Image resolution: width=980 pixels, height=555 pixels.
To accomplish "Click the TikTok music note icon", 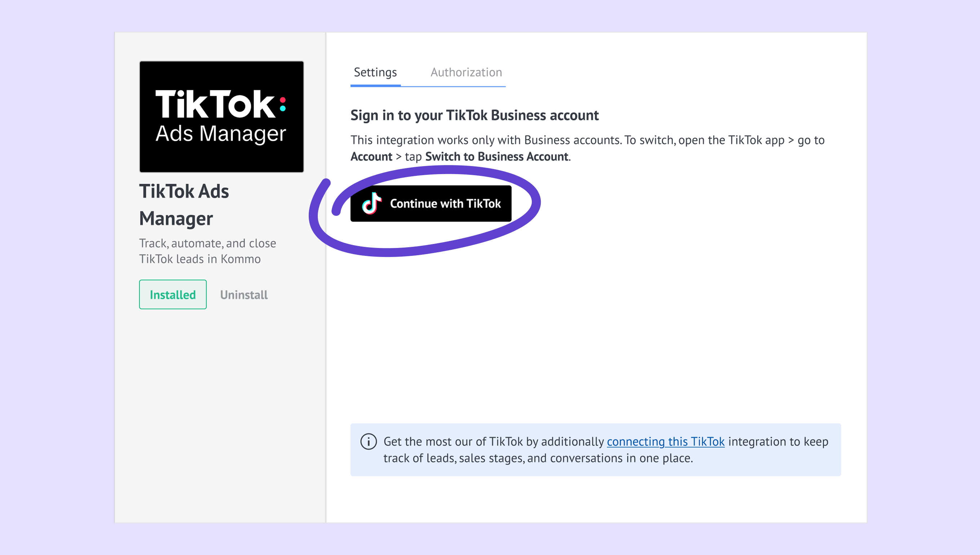I will click(371, 204).
